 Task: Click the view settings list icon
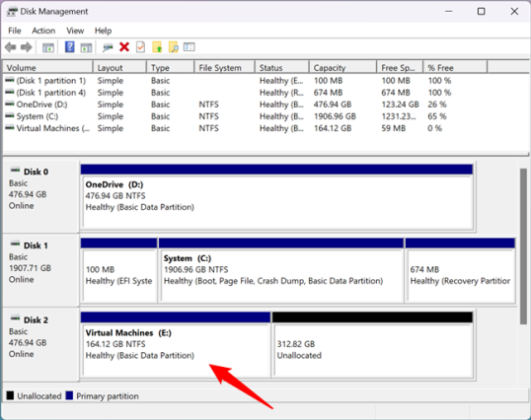point(190,46)
